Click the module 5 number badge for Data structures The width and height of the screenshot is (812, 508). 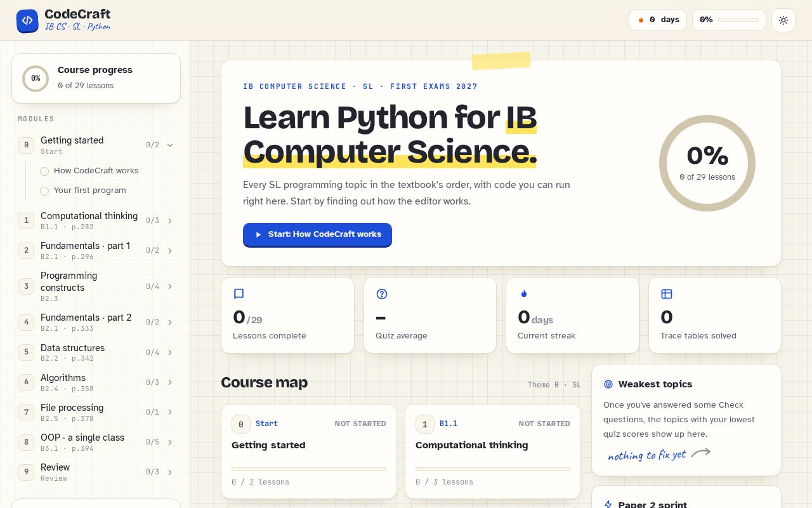click(26, 352)
